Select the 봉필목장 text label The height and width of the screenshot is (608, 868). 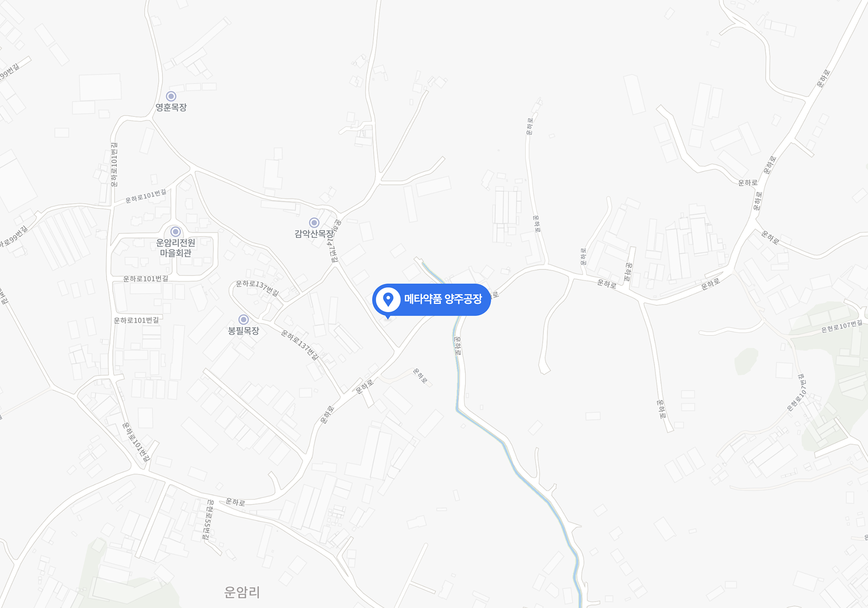click(x=244, y=330)
